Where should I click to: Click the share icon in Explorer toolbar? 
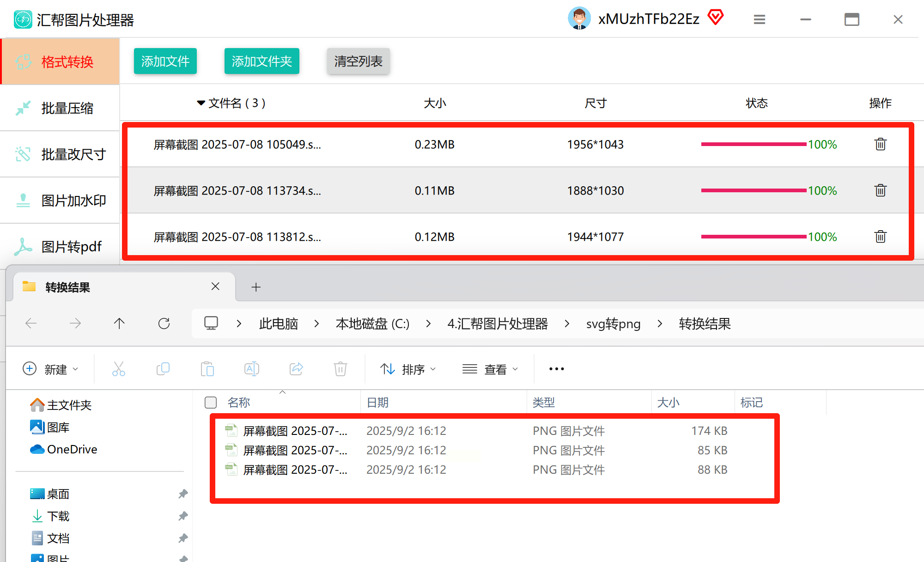point(296,369)
